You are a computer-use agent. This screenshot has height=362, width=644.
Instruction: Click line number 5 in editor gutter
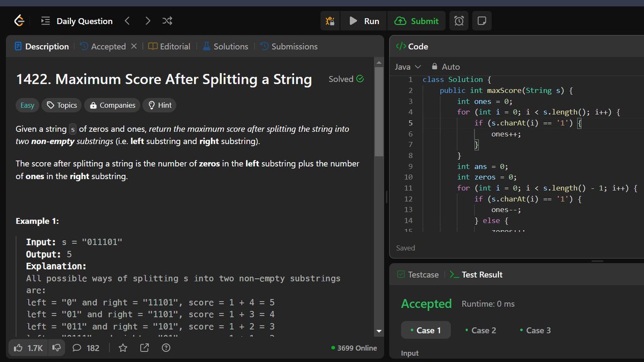pos(410,123)
